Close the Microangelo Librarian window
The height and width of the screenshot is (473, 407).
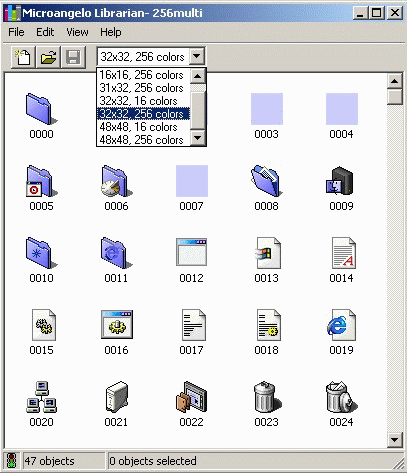(395, 13)
